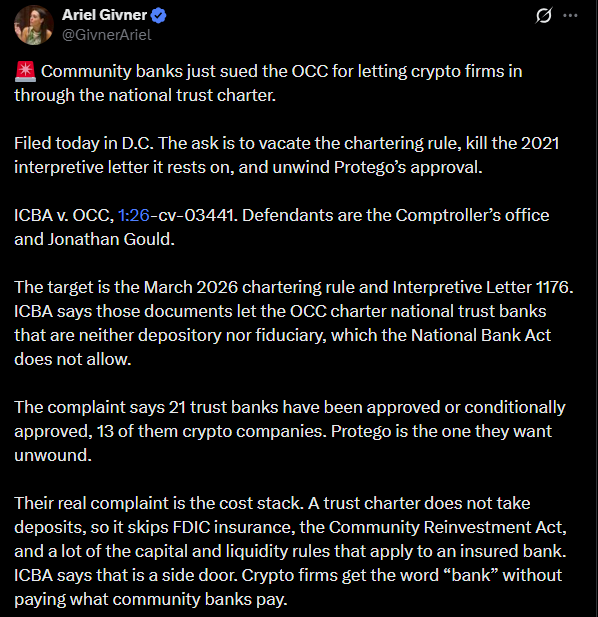
Task: Open the Grok explain-post icon
Action: pyautogui.click(x=544, y=15)
